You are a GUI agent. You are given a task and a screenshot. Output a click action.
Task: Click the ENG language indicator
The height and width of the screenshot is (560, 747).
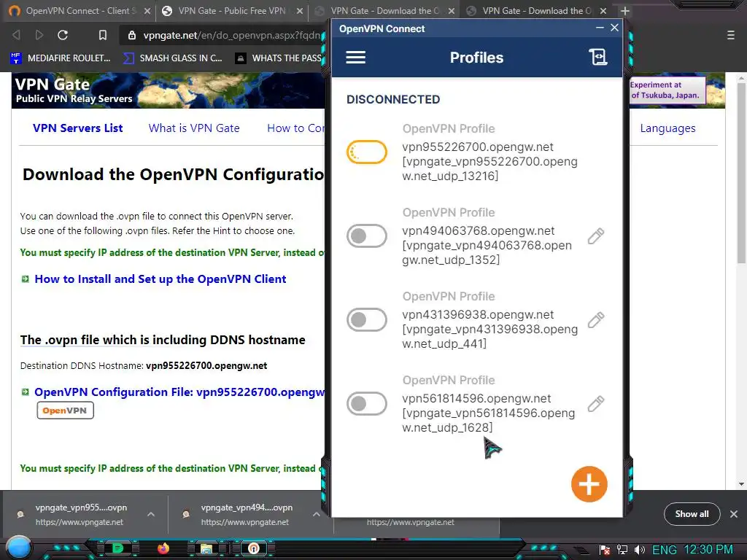point(664,551)
